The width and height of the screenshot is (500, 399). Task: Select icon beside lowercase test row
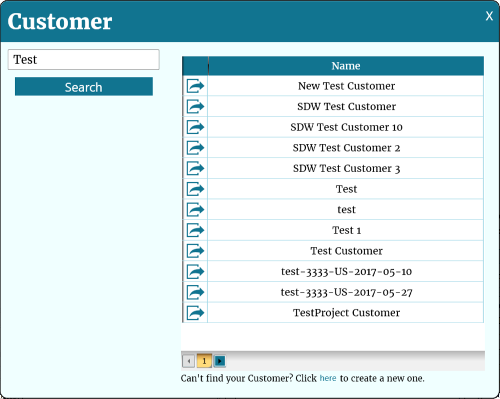point(195,210)
